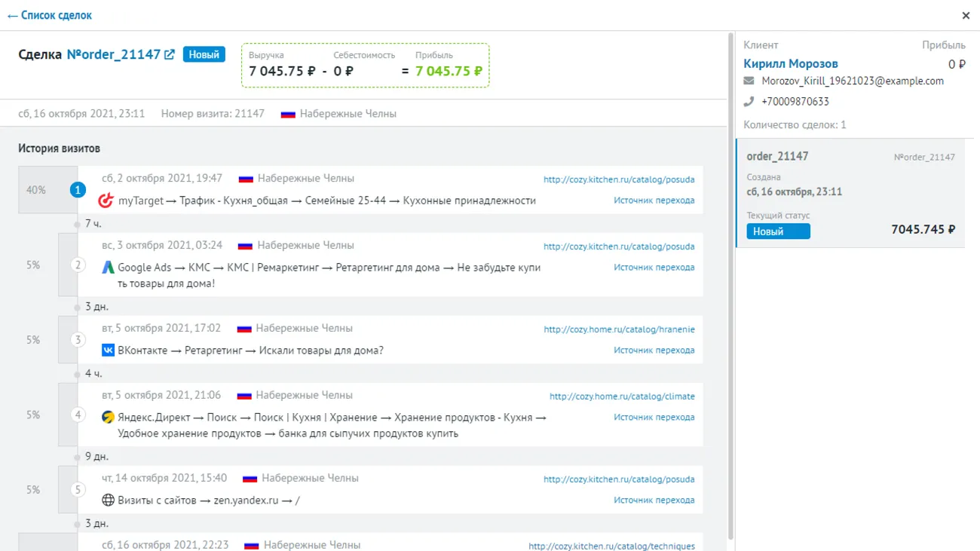Go back to Список сделок

coord(50,15)
